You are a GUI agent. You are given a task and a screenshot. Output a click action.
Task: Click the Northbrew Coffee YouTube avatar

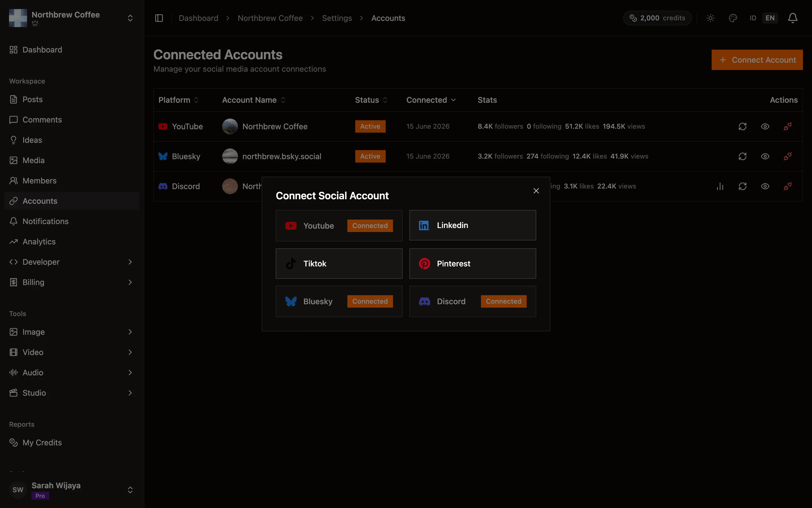[x=230, y=126]
